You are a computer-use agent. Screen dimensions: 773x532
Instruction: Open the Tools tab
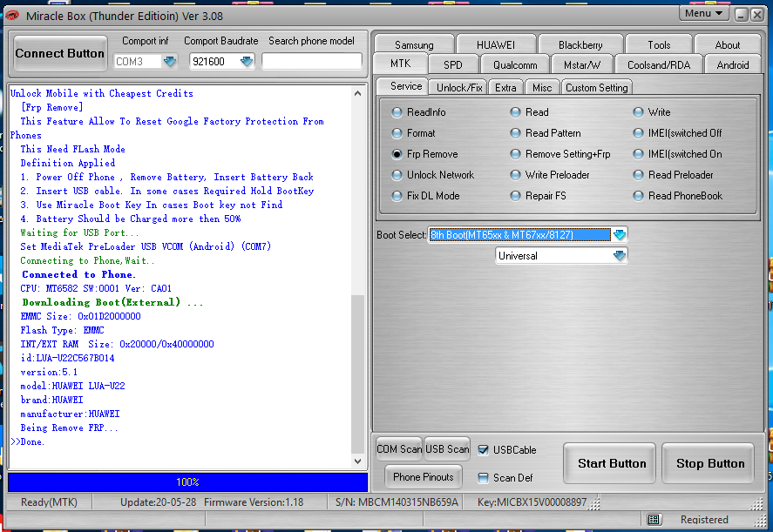[659, 44]
